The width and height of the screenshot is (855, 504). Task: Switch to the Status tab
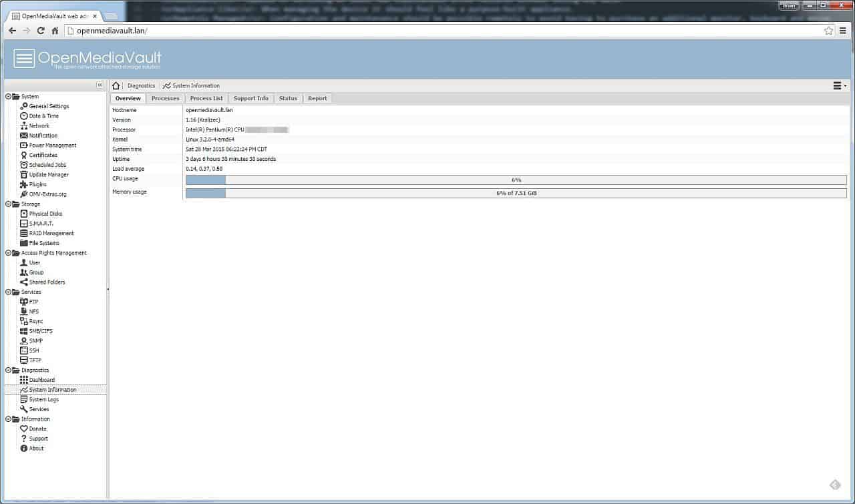point(288,98)
